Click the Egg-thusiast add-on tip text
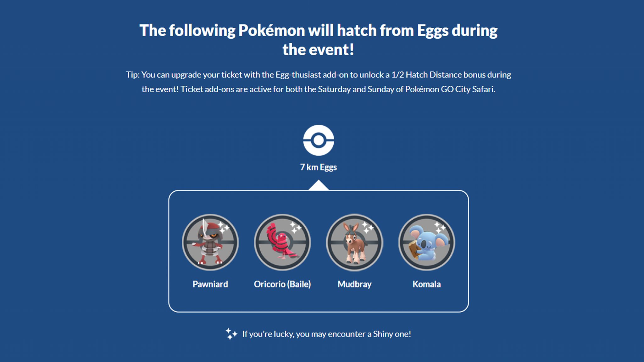Viewport: 644px width, 362px height. 318,75
